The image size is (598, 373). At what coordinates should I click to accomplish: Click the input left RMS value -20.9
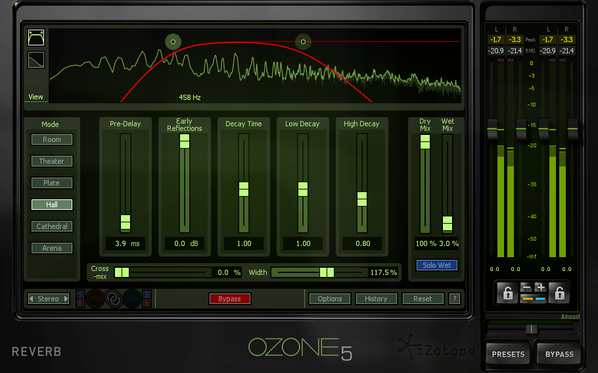496,51
